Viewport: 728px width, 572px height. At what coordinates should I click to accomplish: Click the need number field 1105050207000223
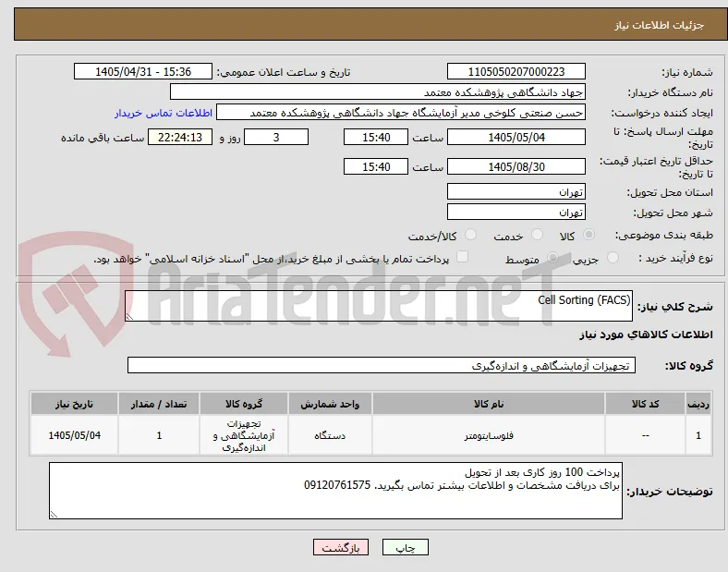point(516,71)
